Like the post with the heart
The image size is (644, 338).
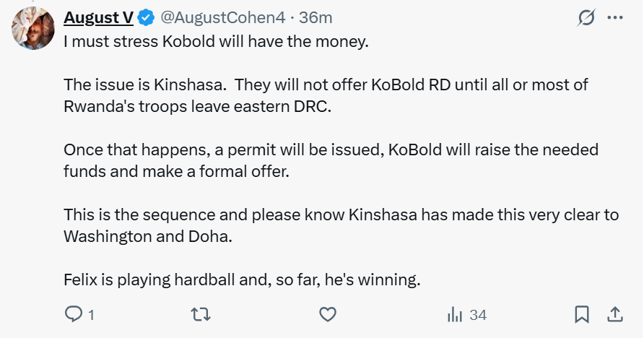(328, 314)
